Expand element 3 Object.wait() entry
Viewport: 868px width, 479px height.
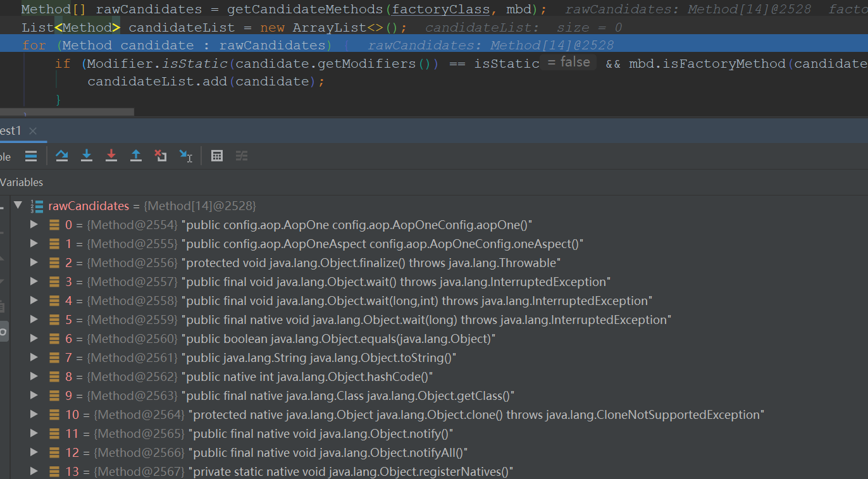[x=34, y=282]
